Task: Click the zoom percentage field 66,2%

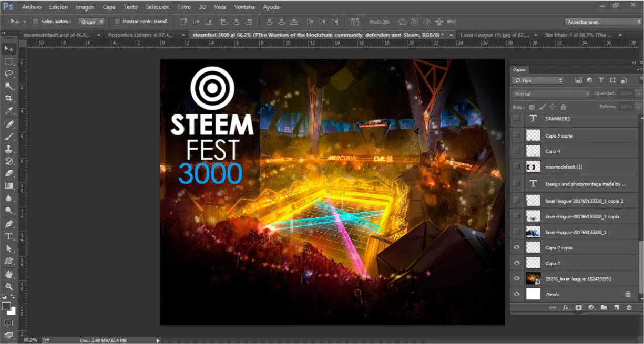Action: point(30,340)
